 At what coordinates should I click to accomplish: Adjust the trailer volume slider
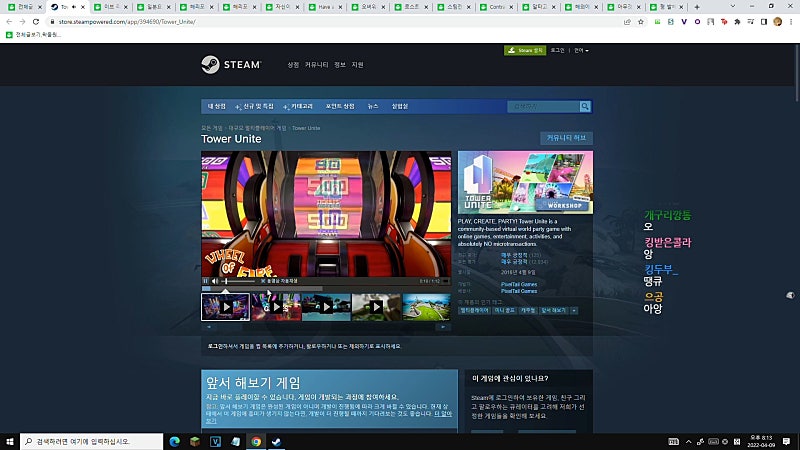(x=238, y=281)
